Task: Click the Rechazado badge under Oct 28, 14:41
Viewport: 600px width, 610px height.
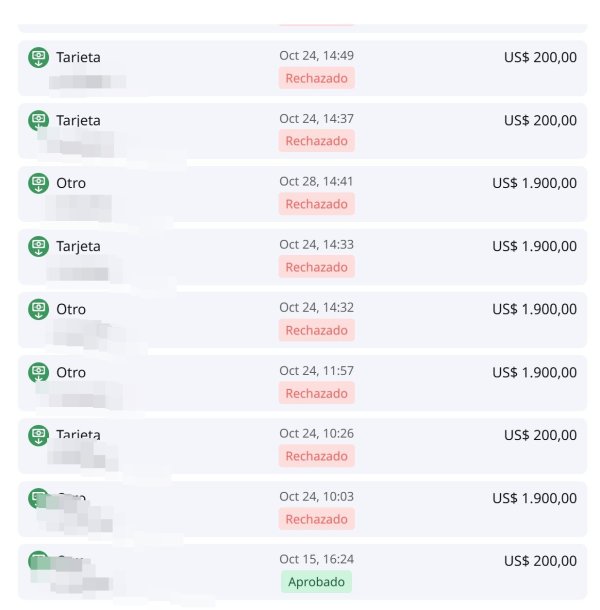Action: (x=316, y=204)
